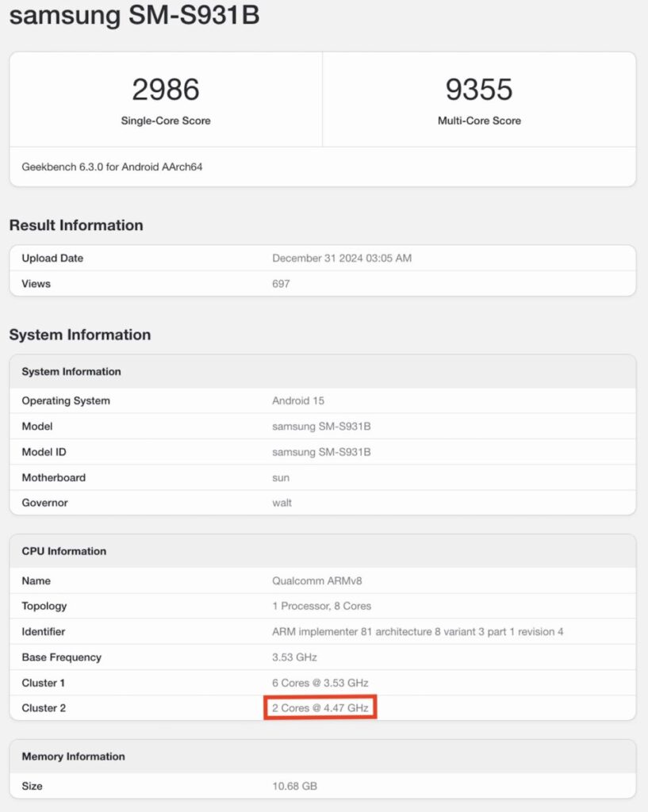Click the highlighted 2 Cores @ 4.47 GHz value
This screenshot has height=812, width=648.
click(320, 707)
